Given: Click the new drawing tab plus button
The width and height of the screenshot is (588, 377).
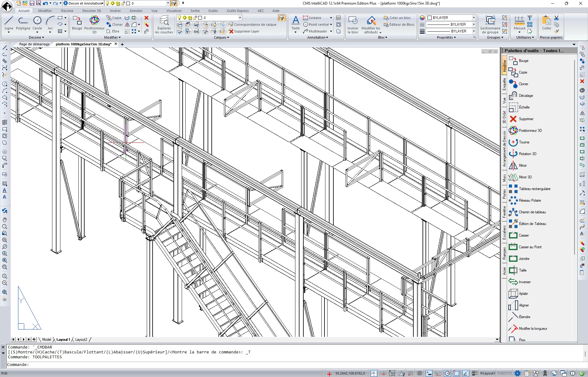Looking at the screenshot, I should click(x=122, y=44).
